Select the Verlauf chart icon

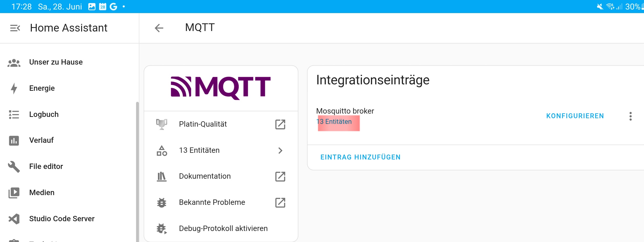tap(14, 140)
